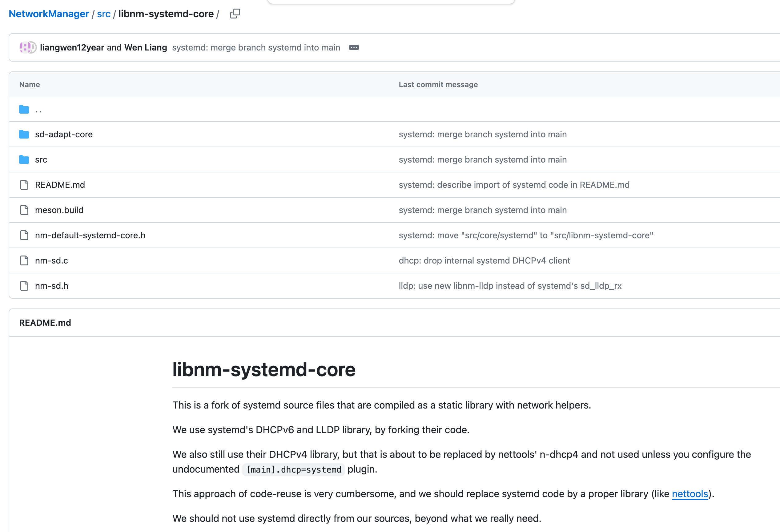780x532 pixels.
Task: Click the nm-sd.c file icon
Action: tap(24, 260)
